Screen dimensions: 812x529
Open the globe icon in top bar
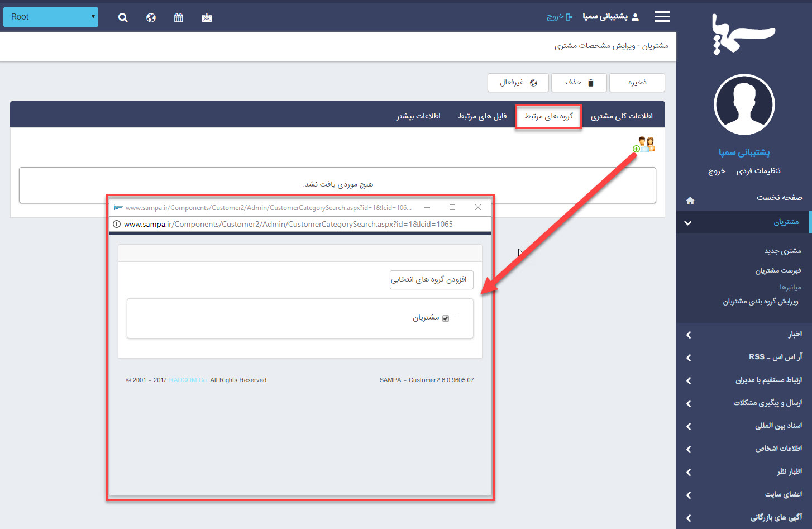pos(151,18)
